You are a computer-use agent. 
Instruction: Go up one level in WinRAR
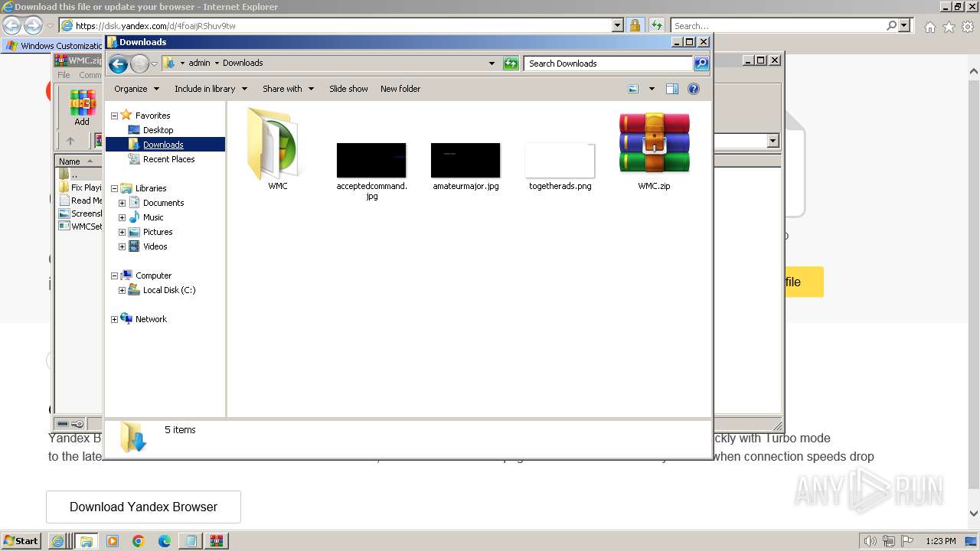[70, 141]
